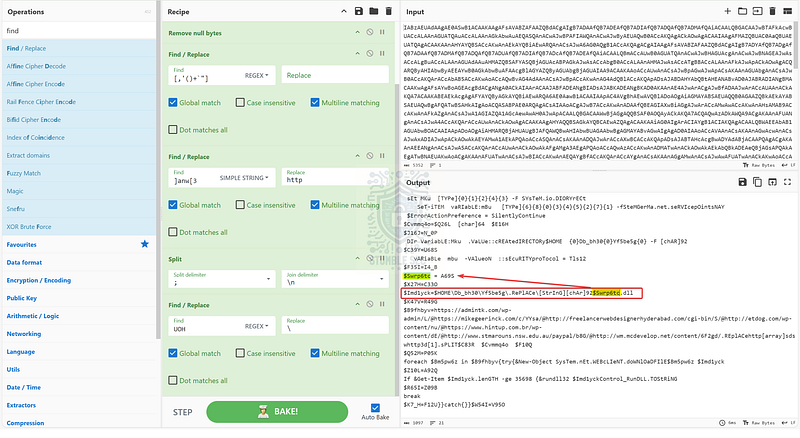Set breakpoint on Remove null bytes
Image resolution: width=800 pixels, height=438 pixels.
[x=382, y=32]
